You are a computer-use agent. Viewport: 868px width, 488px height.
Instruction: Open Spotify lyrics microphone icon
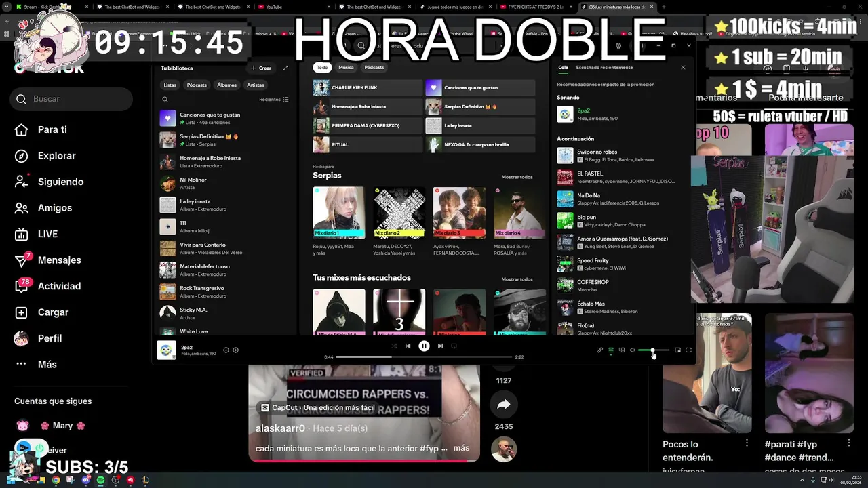(600, 350)
